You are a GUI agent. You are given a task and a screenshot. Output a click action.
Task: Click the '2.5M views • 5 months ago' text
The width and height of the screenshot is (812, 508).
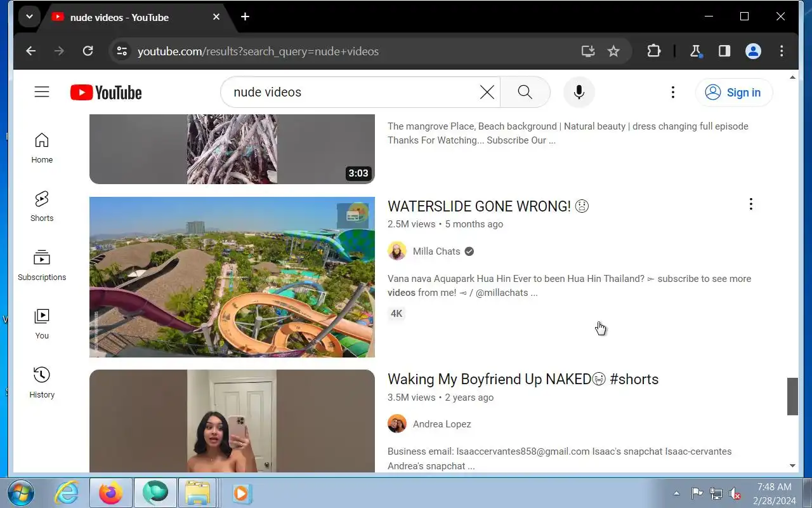(x=445, y=224)
